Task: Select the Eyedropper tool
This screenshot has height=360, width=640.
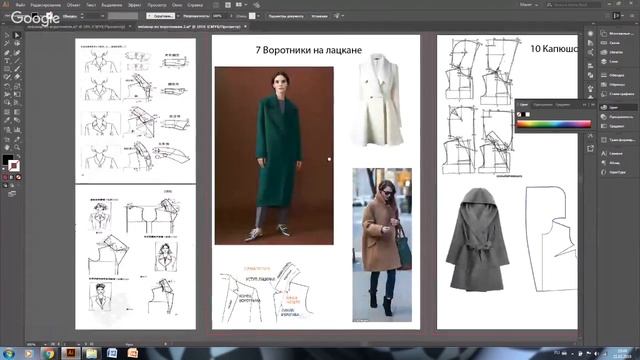Action: (x=7, y=120)
